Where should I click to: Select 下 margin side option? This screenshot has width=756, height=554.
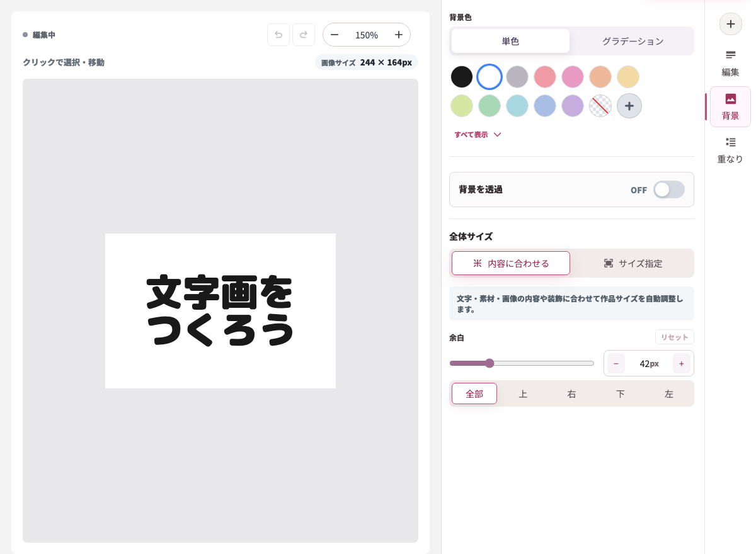[x=620, y=393]
